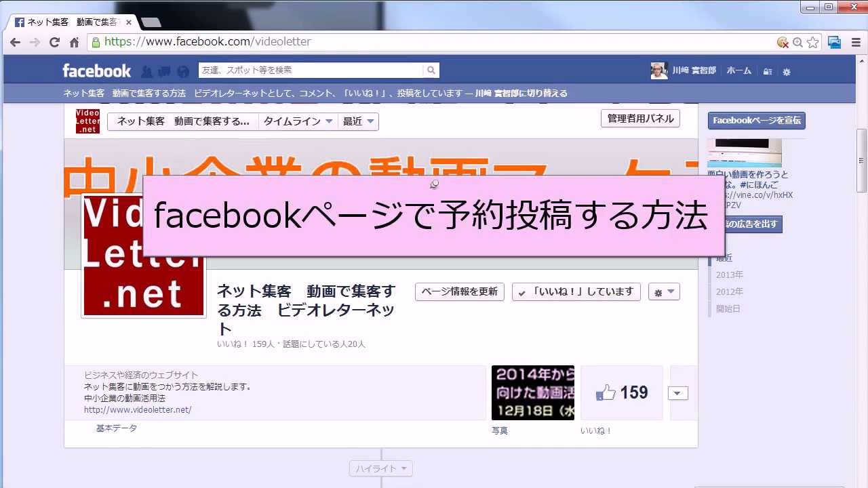Open page name dropdown ネット集客 動画で集客する...
Viewport: 868px width, 488px height.
point(183,122)
